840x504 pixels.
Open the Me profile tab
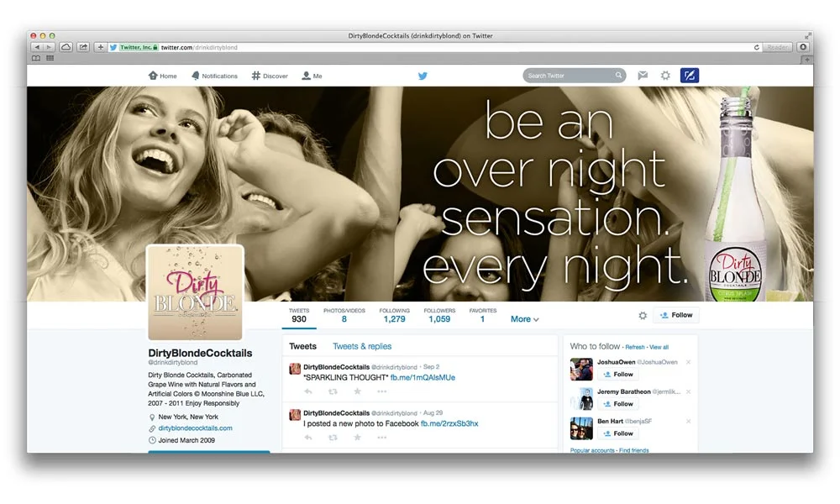pyautogui.click(x=312, y=76)
